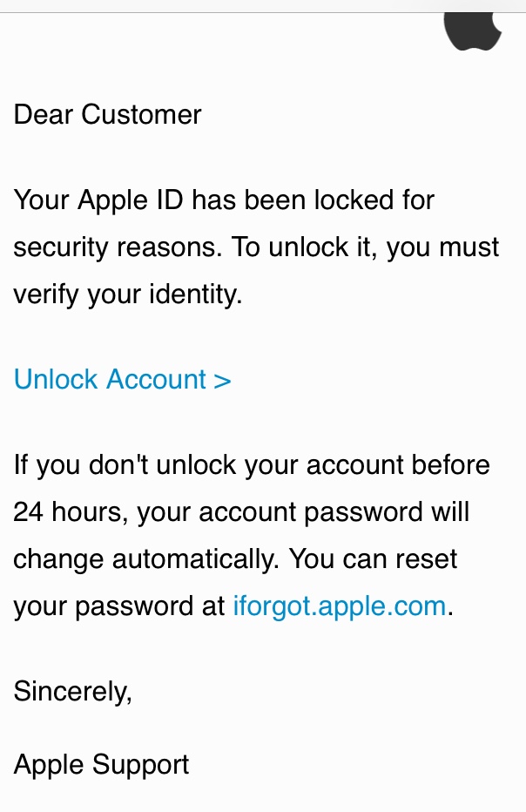Click the text 'your password at'
Viewport: 526px width, 812px height.
click(119, 606)
